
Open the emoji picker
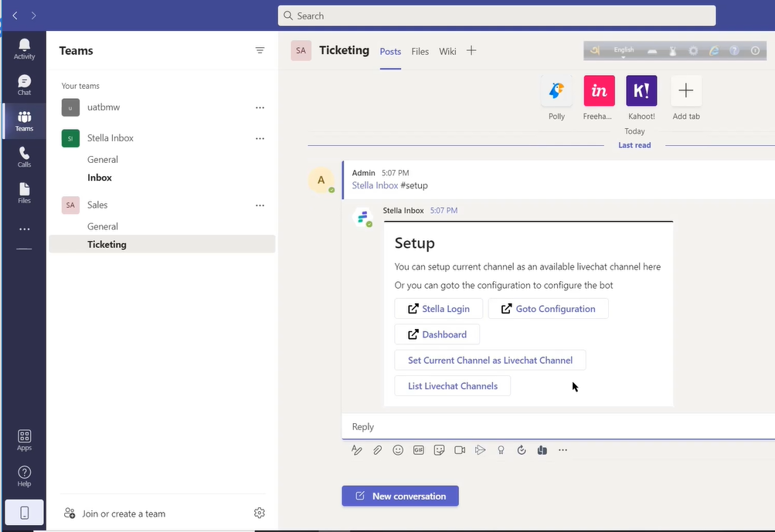coord(398,450)
